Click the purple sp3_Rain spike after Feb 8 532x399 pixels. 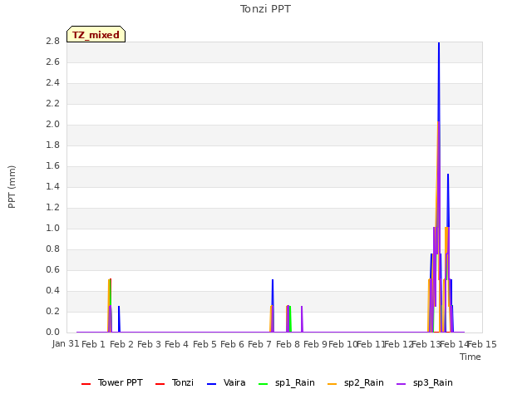[302, 319]
